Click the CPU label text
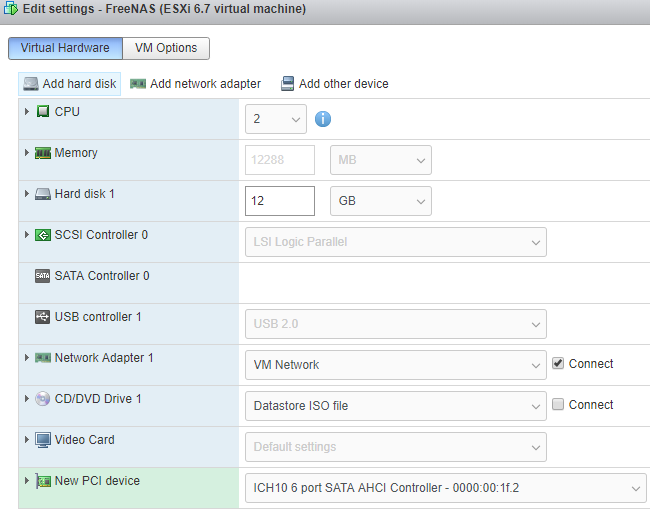This screenshot has height=510, width=650. click(67, 112)
